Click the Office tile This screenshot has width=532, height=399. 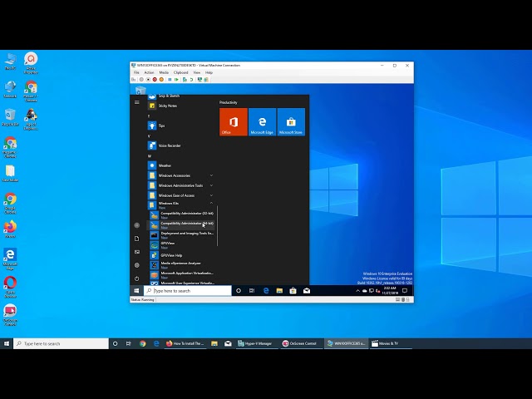pos(234,122)
